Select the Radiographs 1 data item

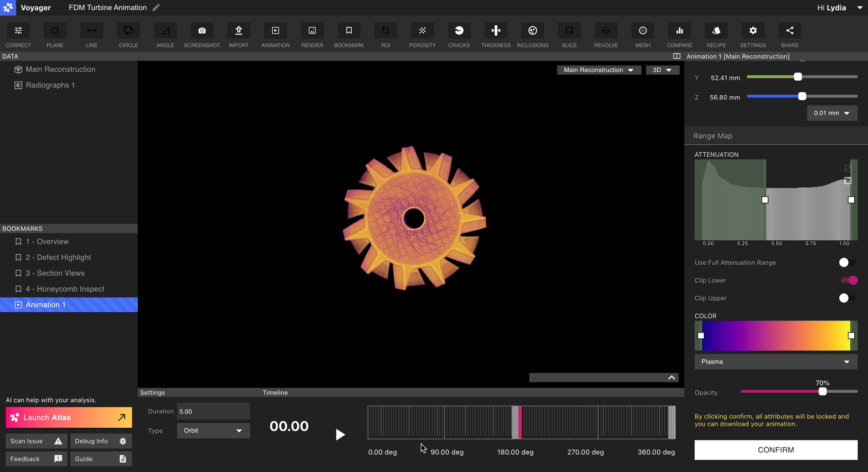[50, 85]
